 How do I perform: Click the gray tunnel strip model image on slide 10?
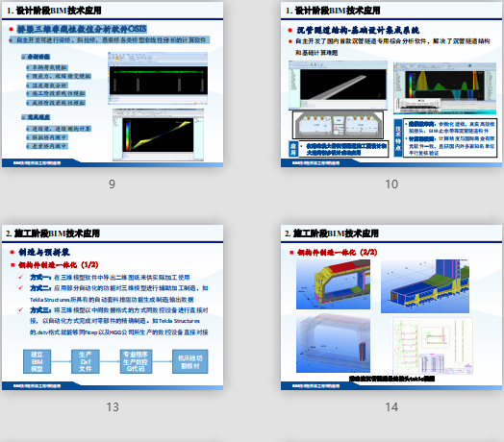click(x=338, y=86)
